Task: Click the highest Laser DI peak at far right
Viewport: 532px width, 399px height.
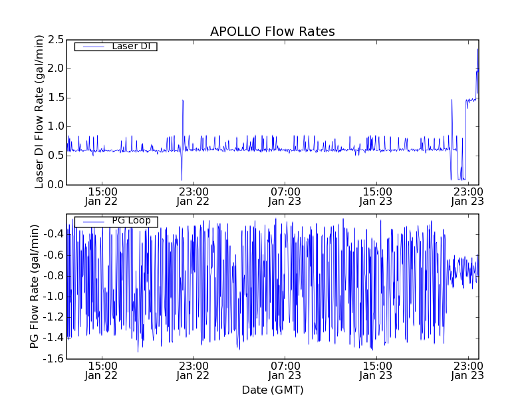Action: [477, 49]
